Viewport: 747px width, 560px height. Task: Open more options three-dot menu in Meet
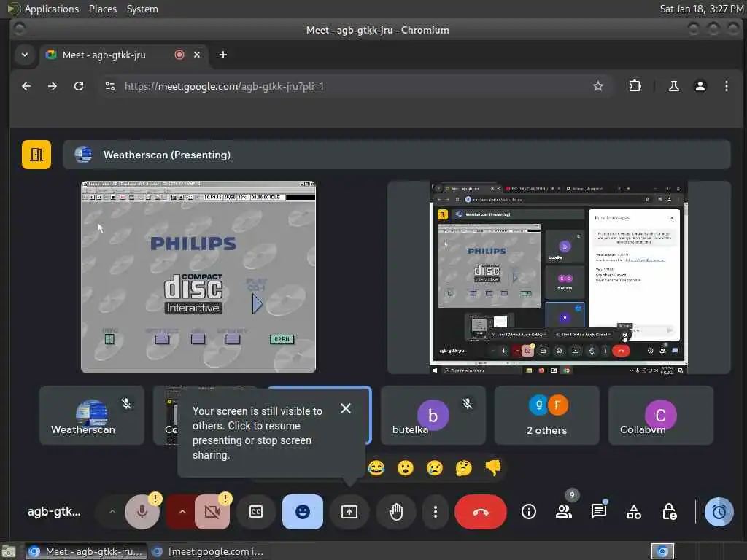click(x=435, y=512)
